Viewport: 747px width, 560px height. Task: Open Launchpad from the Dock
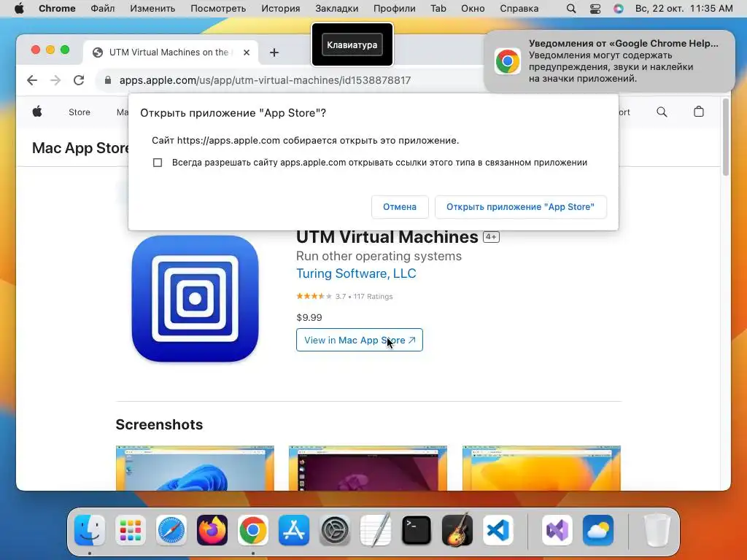pos(130,530)
